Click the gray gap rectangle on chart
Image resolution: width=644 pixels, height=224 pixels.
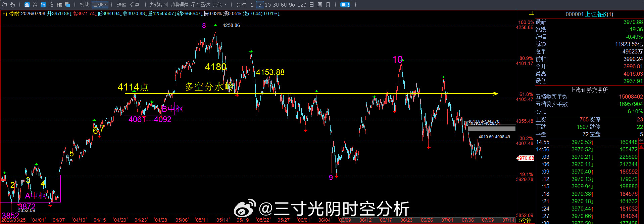(492, 128)
